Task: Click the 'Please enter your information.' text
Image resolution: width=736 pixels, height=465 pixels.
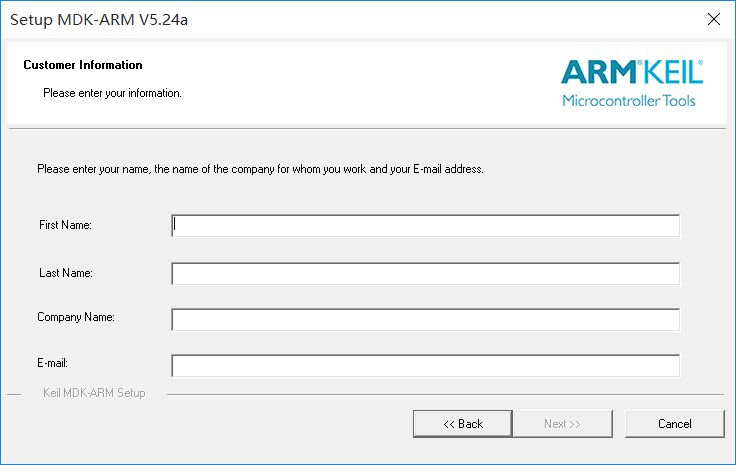Action: click(x=112, y=93)
